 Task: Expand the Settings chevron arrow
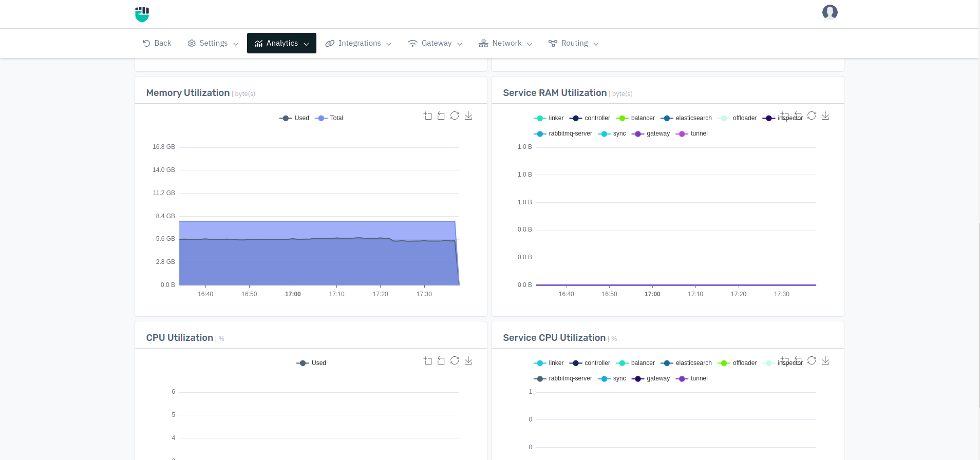coord(236,44)
